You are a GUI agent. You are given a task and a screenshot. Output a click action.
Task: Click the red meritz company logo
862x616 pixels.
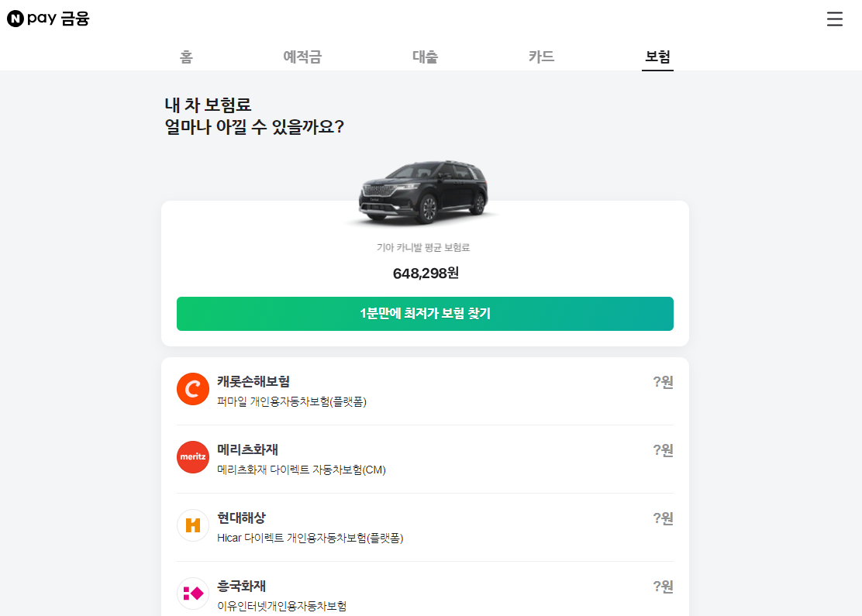(192, 457)
